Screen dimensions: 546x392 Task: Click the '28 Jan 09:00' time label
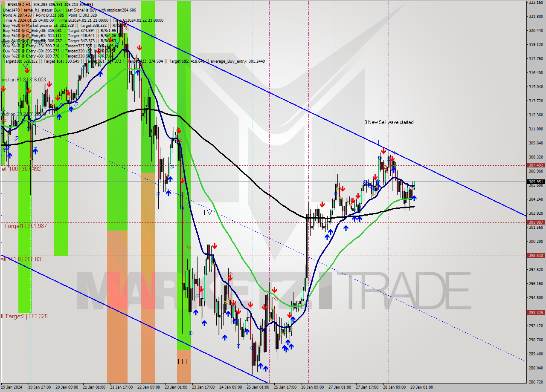click(394, 387)
